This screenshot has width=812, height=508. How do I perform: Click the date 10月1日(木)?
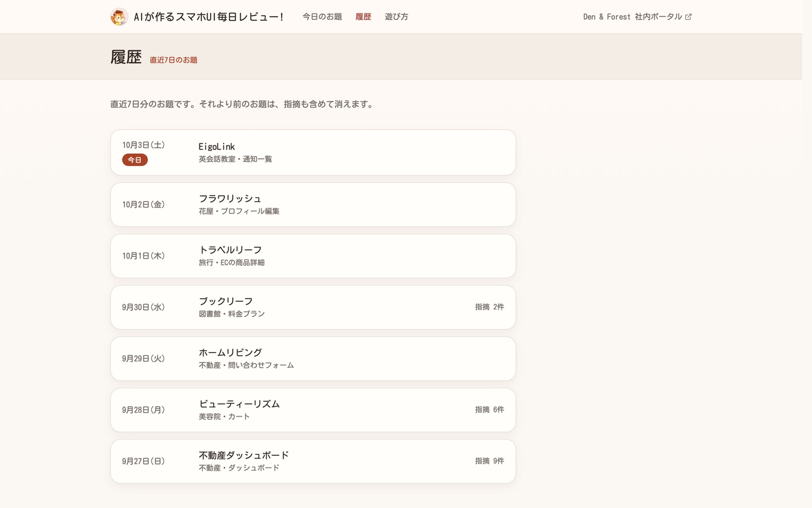(x=144, y=256)
